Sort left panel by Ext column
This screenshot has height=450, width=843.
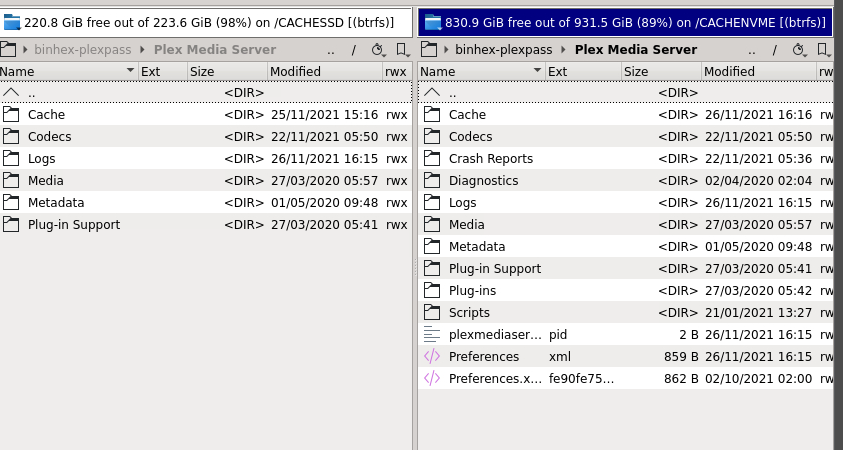(x=163, y=72)
